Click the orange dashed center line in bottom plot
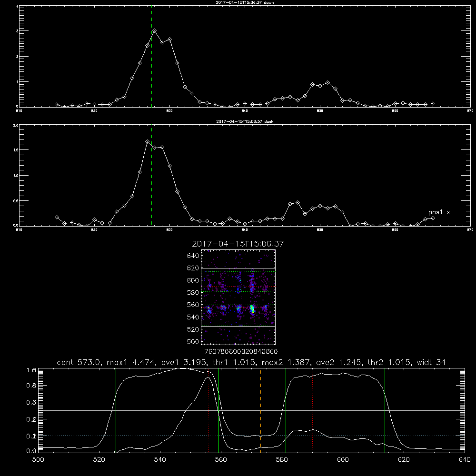The width and height of the screenshot is (476, 476). point(260,410)
